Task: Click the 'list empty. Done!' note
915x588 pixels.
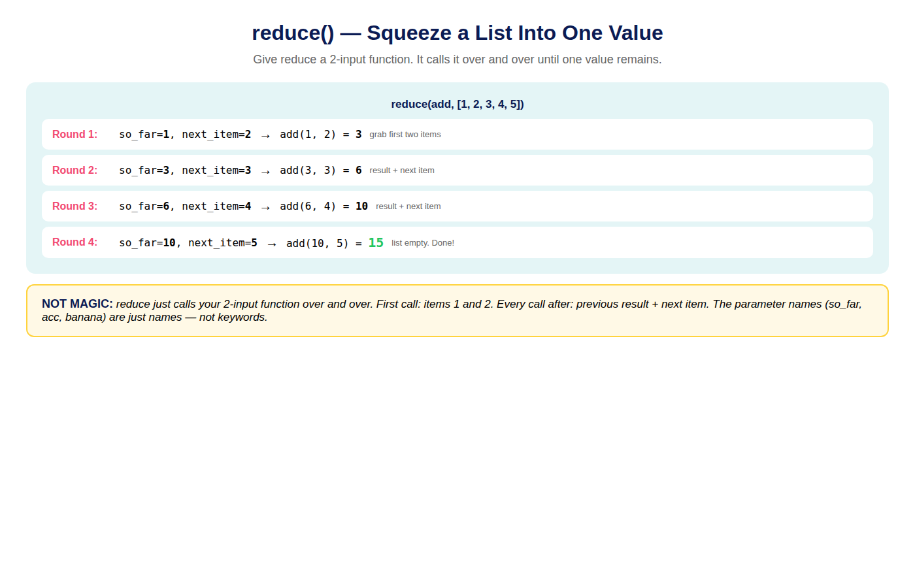Action: tap(423, 243)
